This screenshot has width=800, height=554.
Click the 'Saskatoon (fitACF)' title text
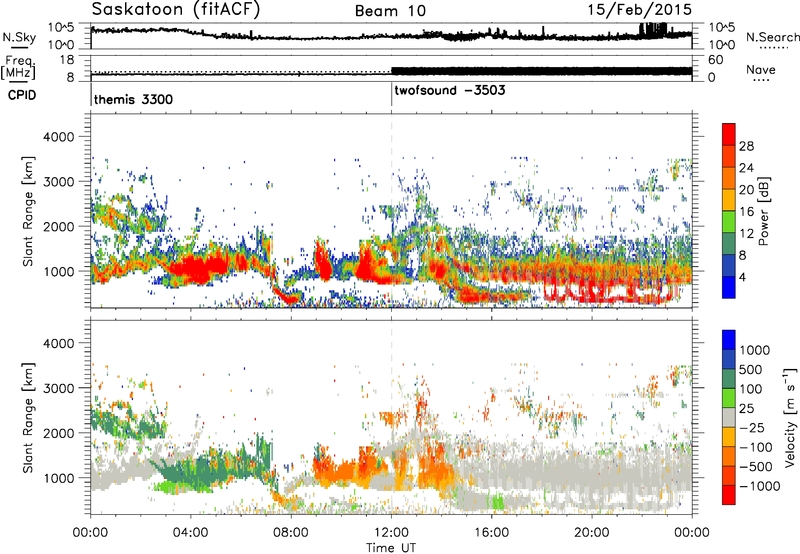(176, 10)
